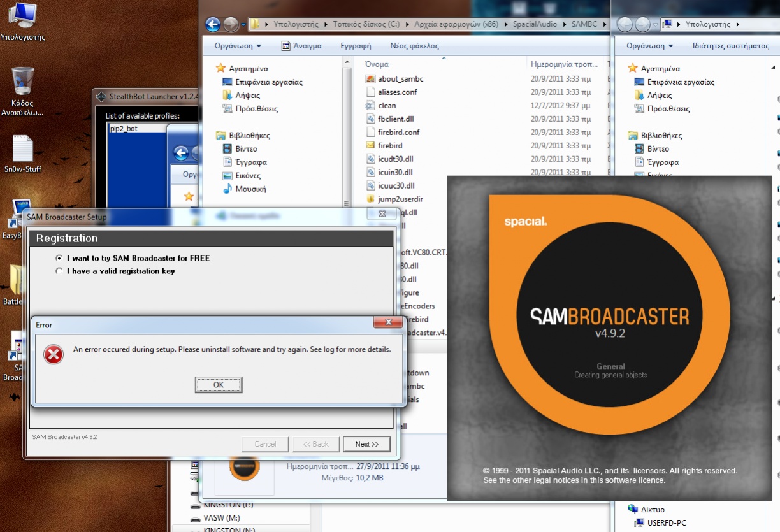Select about_sambc file icon

tap(372, 79)
